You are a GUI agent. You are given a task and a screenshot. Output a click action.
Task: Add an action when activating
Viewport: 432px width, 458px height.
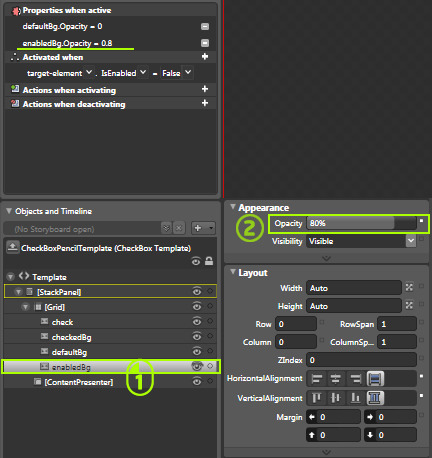(205, 89)
